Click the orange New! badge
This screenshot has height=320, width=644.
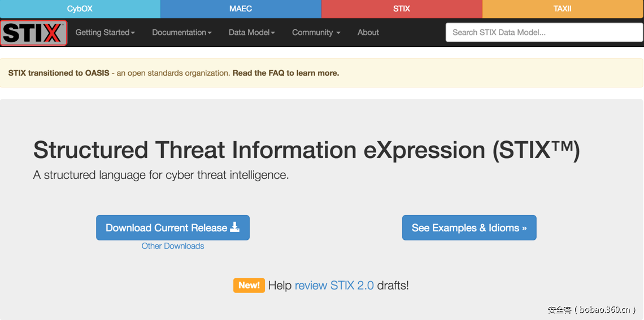click(x=249, y=285)
